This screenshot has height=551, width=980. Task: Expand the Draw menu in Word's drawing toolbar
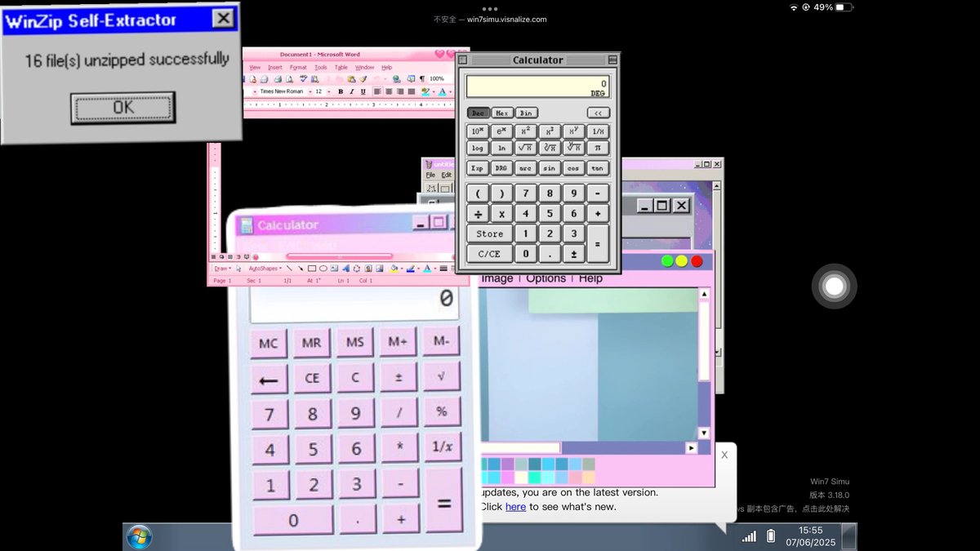pyautogui.click(x=222, y=269)
